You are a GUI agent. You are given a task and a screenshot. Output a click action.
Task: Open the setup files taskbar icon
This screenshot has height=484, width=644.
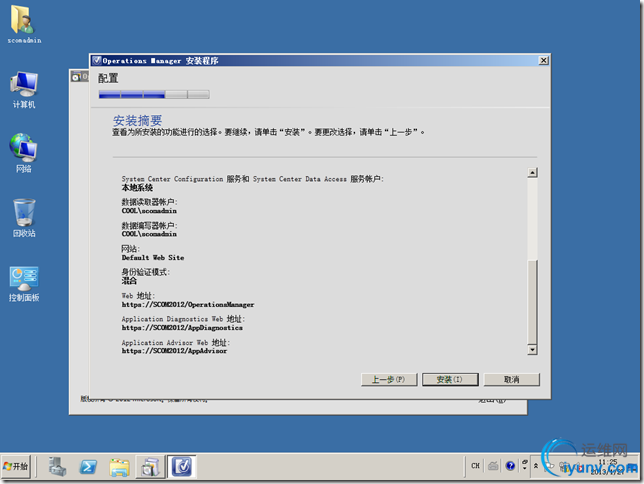[x=150, y=467]
